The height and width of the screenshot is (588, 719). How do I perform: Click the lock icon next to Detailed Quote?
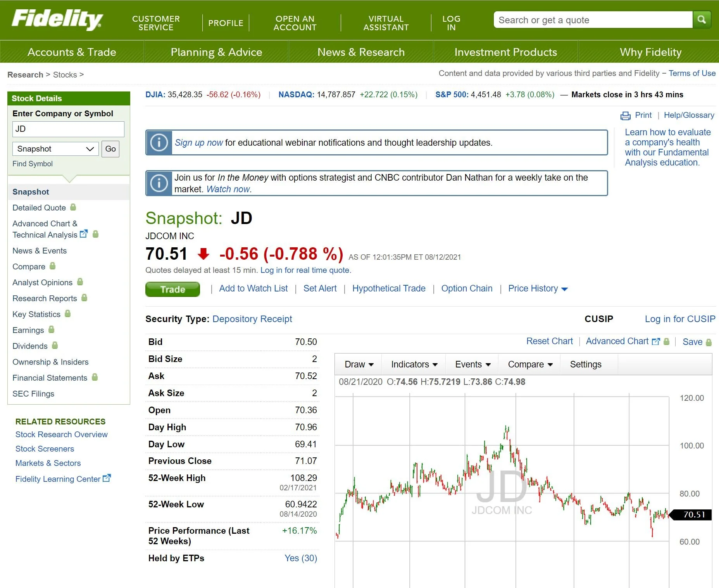tap(73, 207)
